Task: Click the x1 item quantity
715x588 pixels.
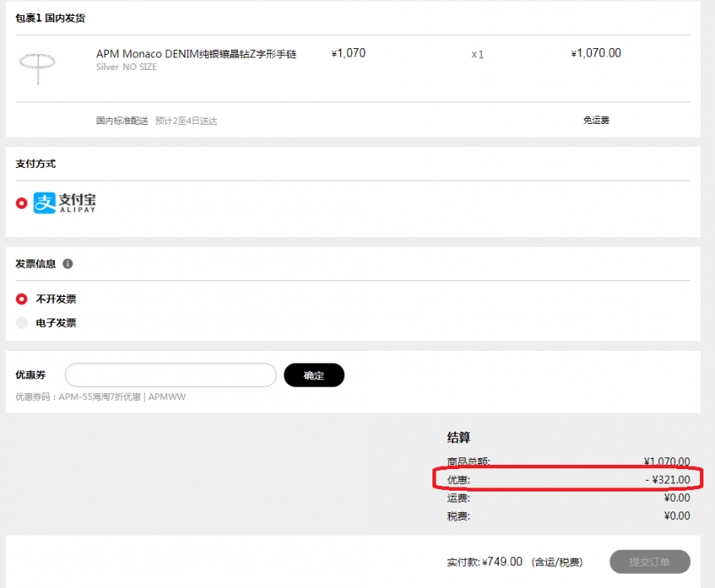Action: pos(477,54)
